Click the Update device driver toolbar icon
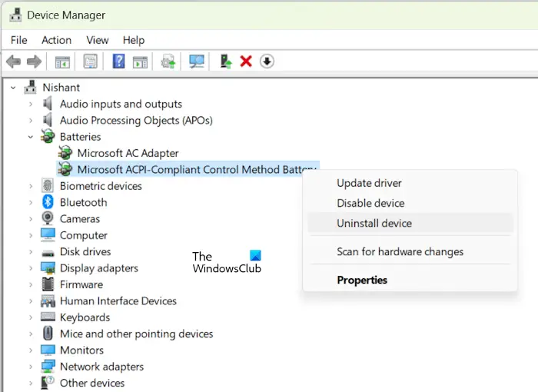 [x=168, y=61]
